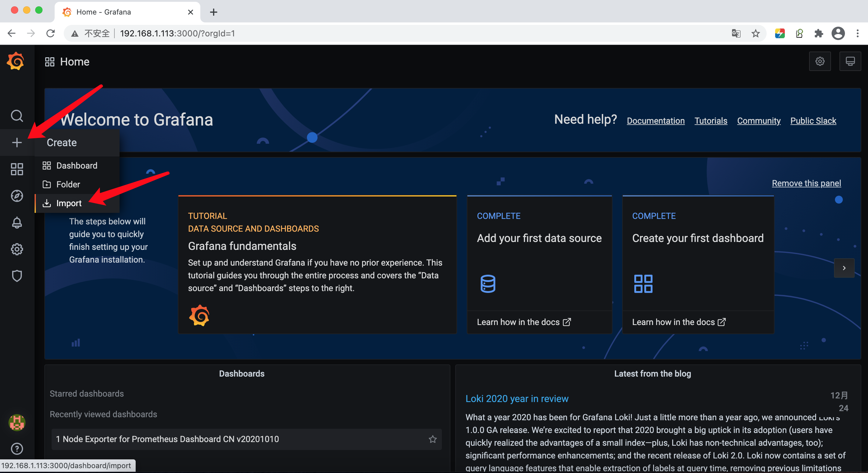Open the browser extensions puzzle icon
This screenshot has height=473, width=868.
click(819, 33)
